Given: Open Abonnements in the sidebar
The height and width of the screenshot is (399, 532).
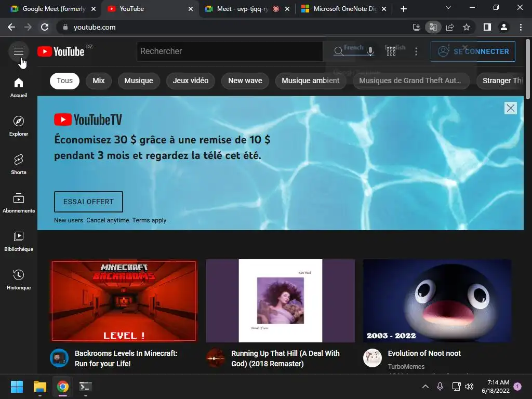Looking at the screenshot, I should click(x=19, y=203).
